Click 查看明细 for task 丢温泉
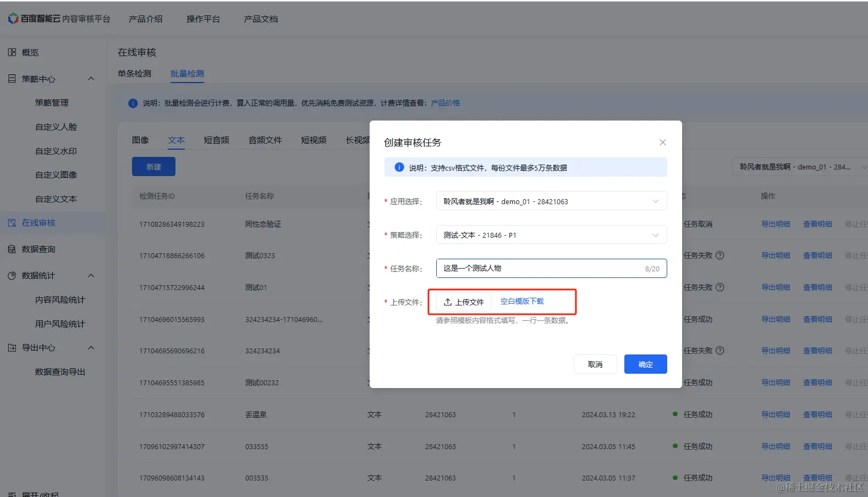Screen dimensions: 868x497 (x=817, y=414)
